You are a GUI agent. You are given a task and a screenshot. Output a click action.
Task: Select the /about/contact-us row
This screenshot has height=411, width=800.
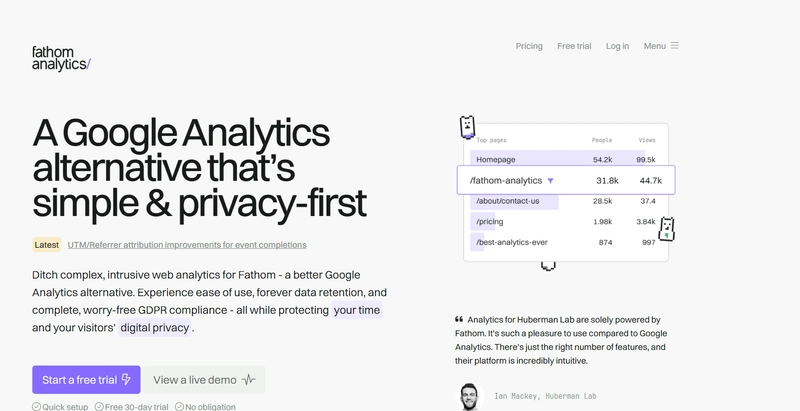(565, 201)
